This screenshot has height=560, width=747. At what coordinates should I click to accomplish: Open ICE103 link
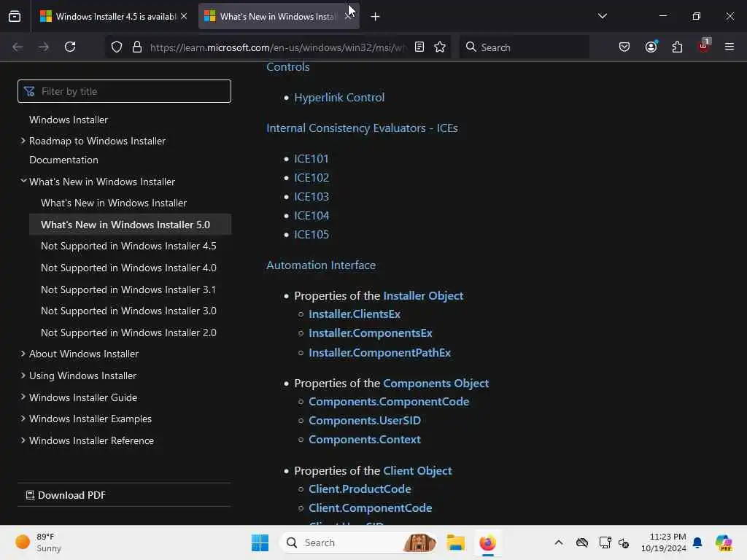(311, 197)
